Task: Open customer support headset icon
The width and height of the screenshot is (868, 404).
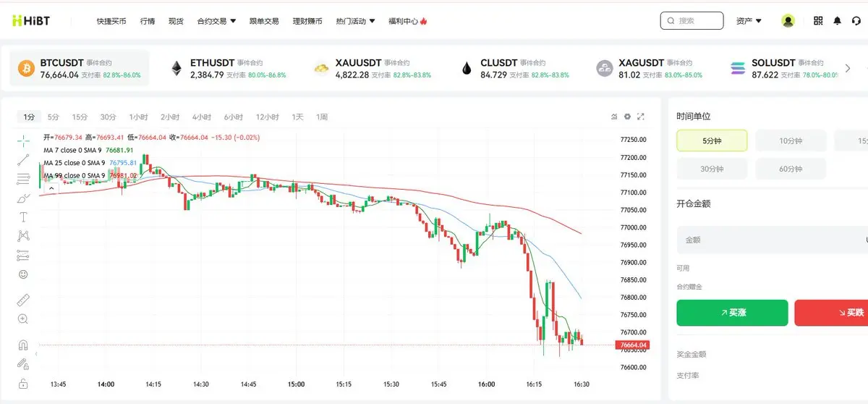Action: click(x=856, y=21)
